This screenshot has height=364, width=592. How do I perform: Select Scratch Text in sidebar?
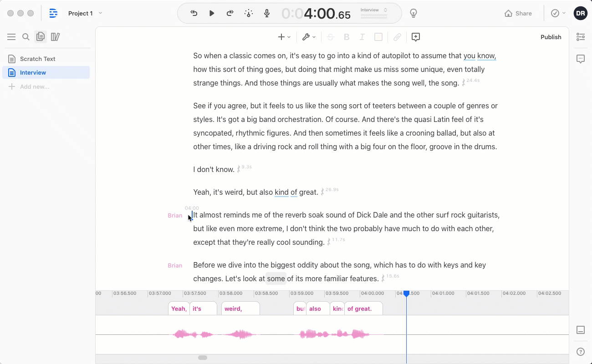point(37,59)
